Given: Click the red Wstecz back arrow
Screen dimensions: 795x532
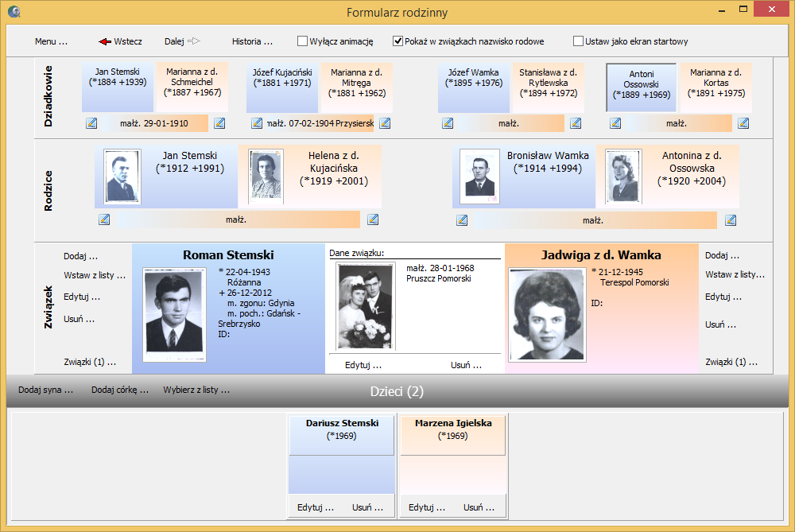Looking at the screenshot, I should coord(105,41).
